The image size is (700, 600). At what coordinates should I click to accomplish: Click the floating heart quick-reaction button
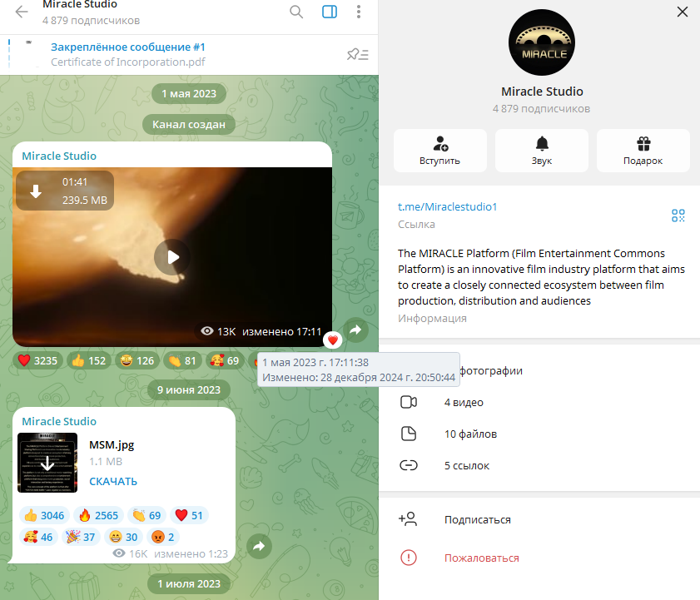(333, 340)
